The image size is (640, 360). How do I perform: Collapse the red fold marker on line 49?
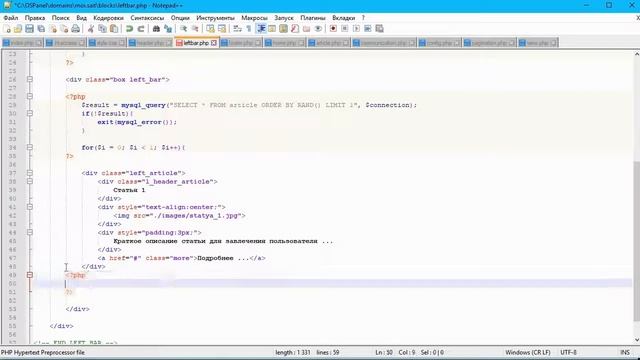30,275
